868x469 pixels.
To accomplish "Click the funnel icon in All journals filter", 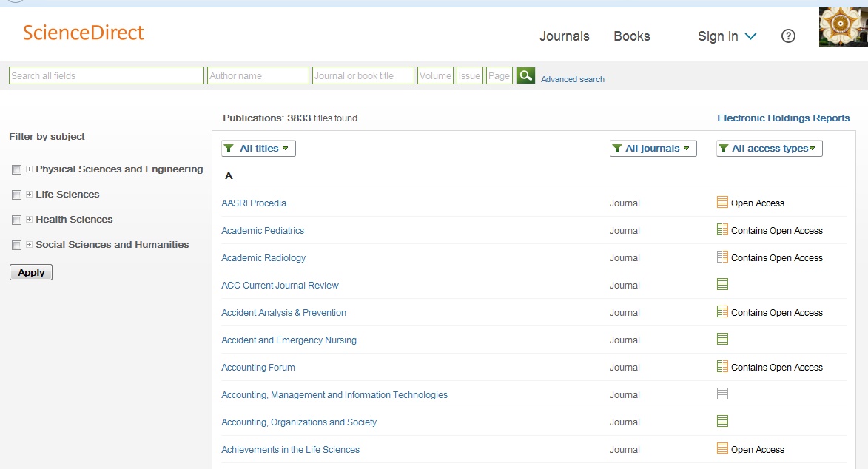I will [x=617, y=149].
